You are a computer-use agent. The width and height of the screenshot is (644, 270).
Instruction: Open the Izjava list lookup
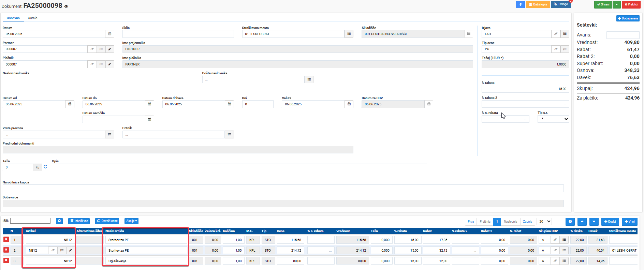click(x=565, y=34)
